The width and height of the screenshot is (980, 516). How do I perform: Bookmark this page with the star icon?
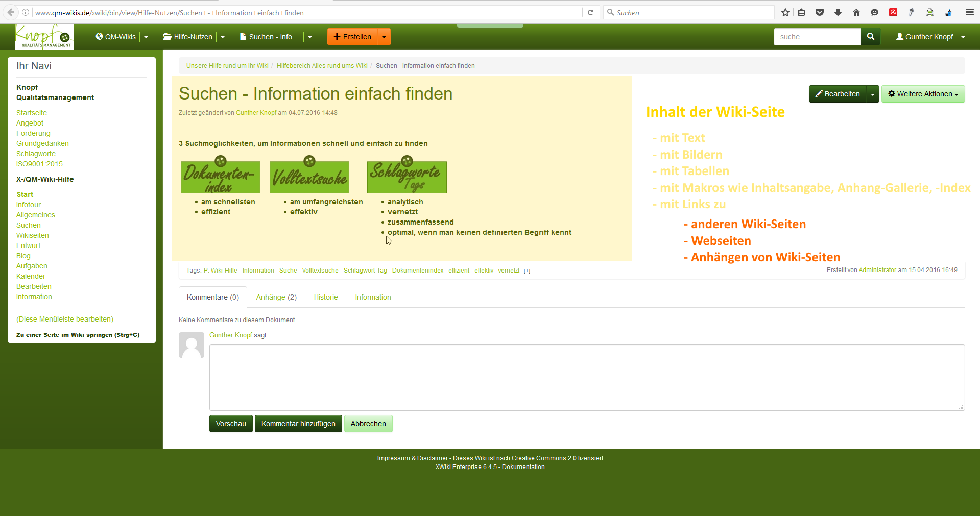(785, 13)
